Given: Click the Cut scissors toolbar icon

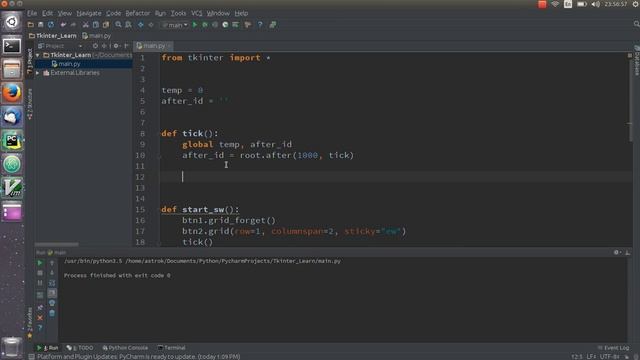Looking at the screenshot, I should coord(86,25).
